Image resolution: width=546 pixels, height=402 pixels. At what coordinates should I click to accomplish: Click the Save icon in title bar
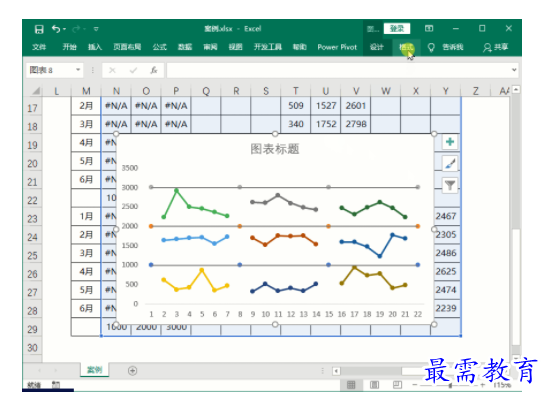[x=39, y=29]
